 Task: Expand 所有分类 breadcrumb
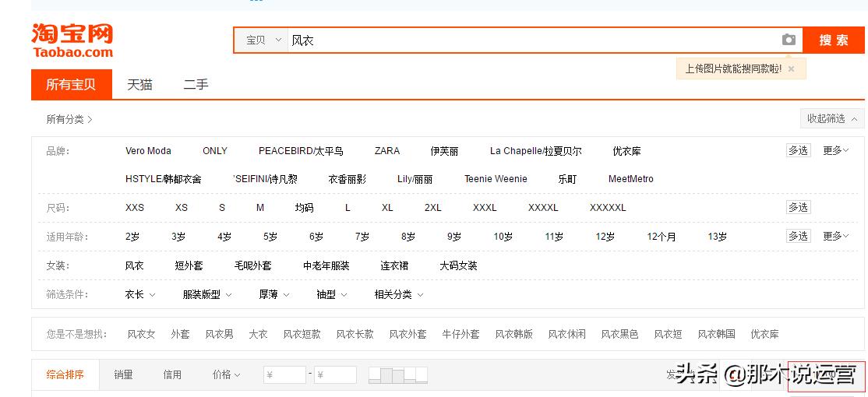click(69, 119)
